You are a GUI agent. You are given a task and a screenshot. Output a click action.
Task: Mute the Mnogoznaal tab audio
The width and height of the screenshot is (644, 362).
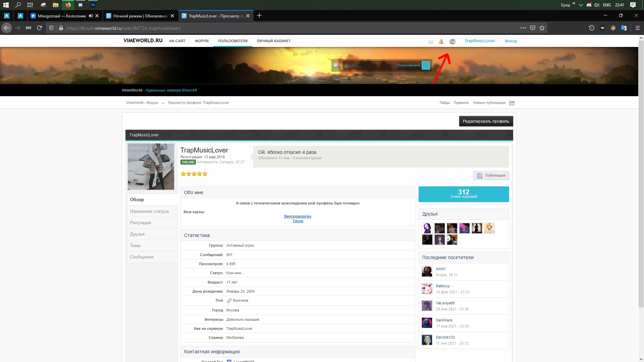91,16
